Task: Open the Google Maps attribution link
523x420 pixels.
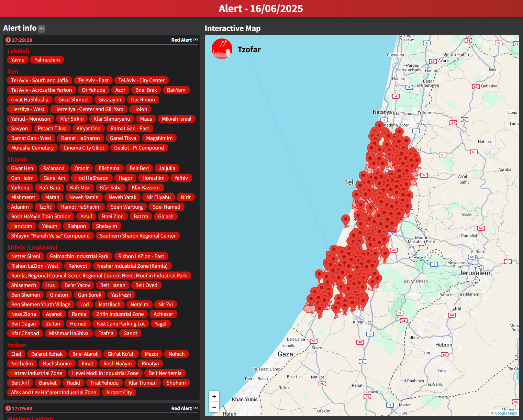Action: click(x=506, y=413)
